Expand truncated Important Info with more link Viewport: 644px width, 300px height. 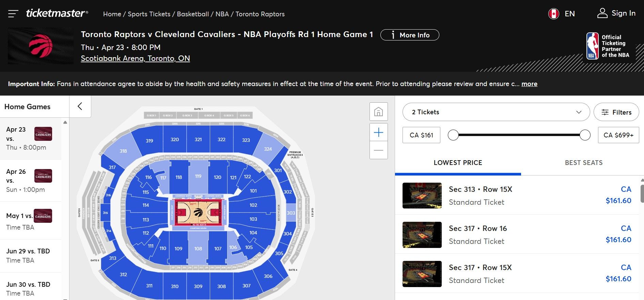pos(529,84)
